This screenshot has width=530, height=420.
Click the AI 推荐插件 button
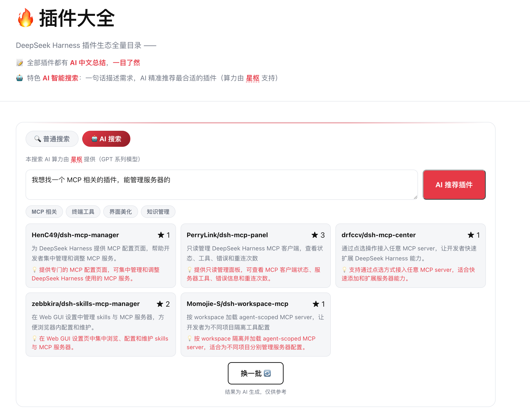point(454,185)
